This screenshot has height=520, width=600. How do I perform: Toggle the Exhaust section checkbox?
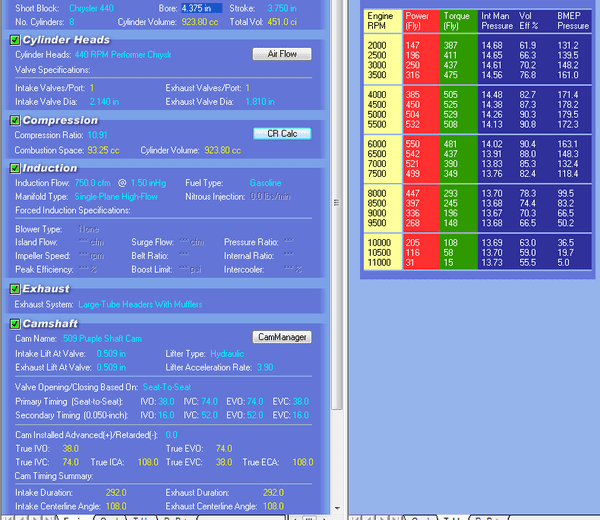click(15, 289)
